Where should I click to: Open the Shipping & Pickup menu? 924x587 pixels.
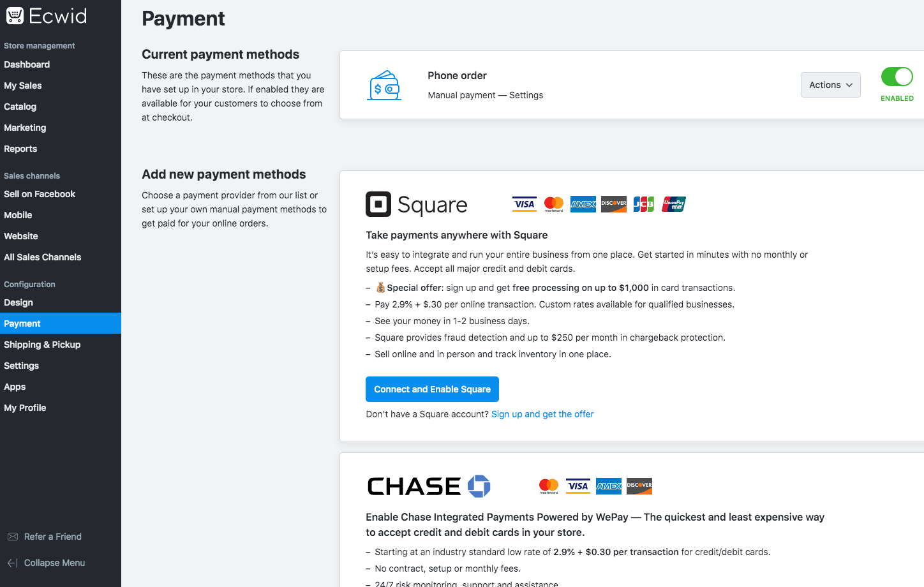pos(42,345)
